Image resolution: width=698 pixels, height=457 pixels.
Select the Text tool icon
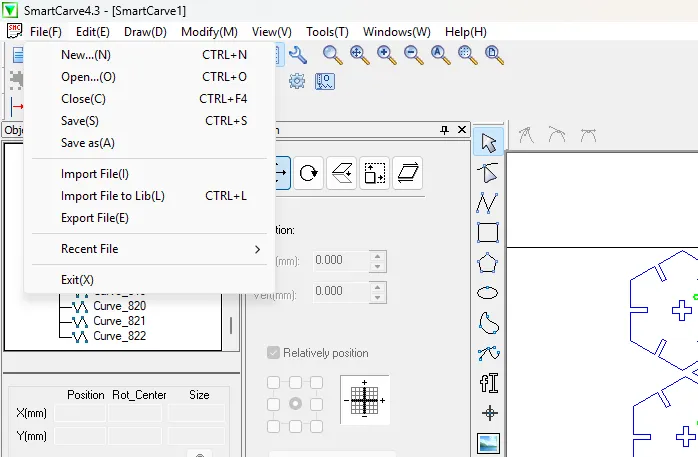(488, 383)
